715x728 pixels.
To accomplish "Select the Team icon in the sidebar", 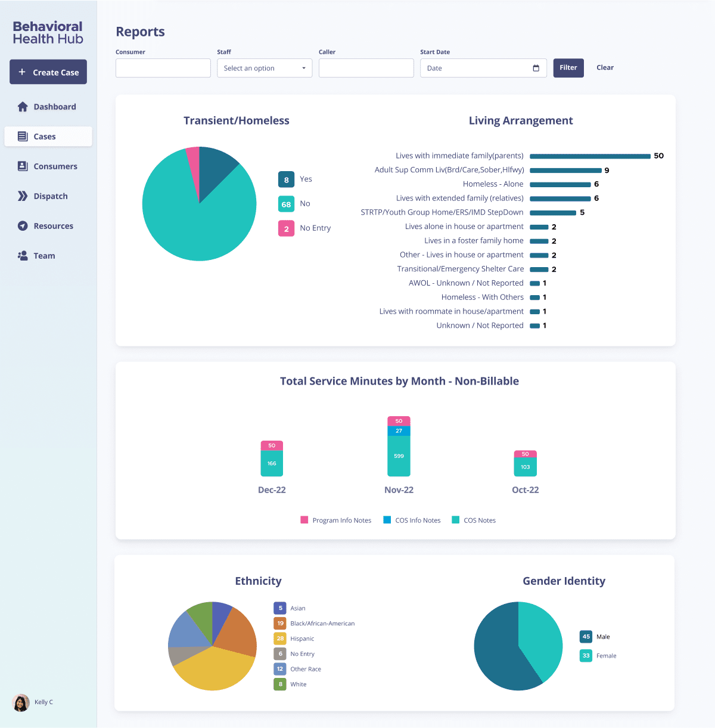I will pos(22,255).
